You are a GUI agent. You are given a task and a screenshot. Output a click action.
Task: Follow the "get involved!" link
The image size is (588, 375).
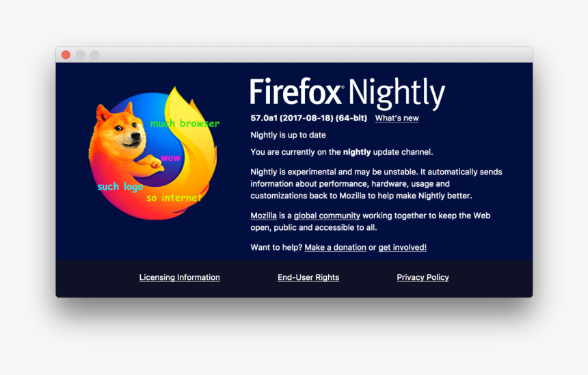pos(403,248)
